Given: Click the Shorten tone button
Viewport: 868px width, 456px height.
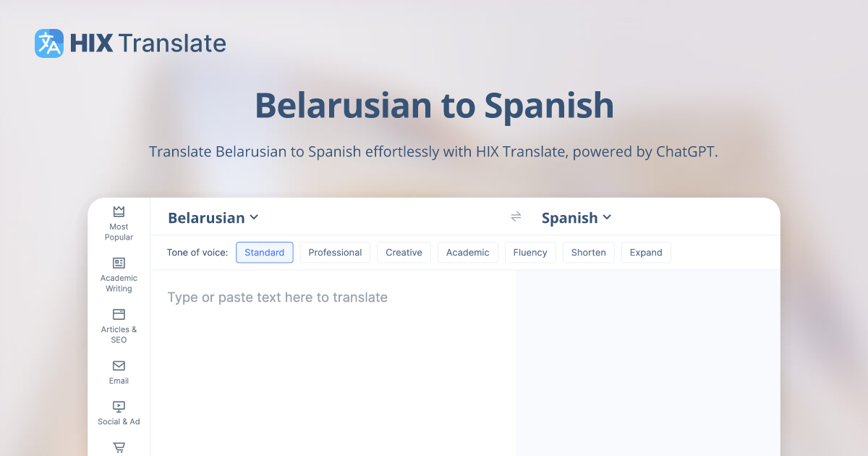Looking at the screenshot, I should 588,252.
